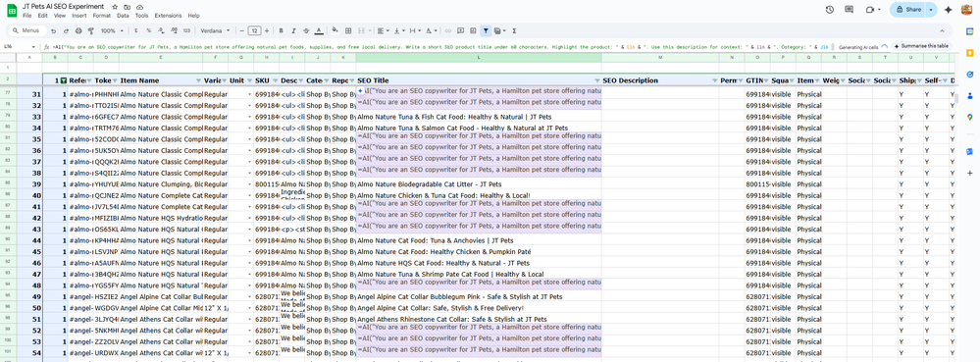Open the Name box dropdown arrow

coord(34,47)
